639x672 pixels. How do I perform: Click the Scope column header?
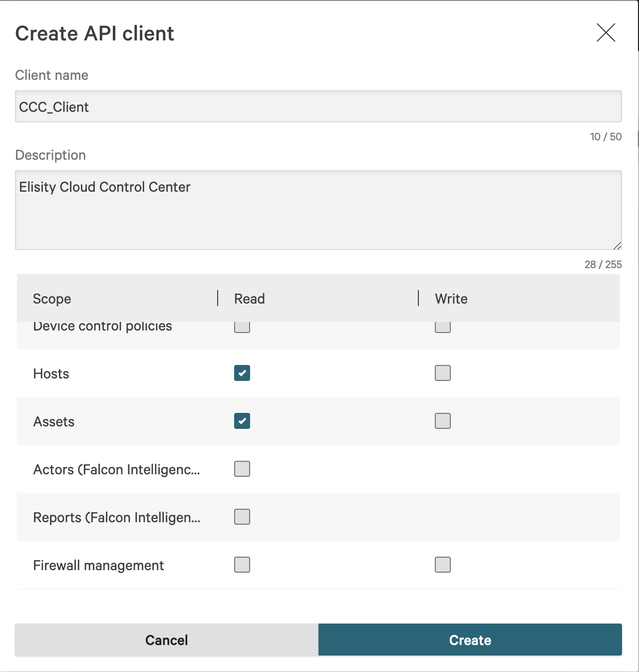click(x=52, y=299)
